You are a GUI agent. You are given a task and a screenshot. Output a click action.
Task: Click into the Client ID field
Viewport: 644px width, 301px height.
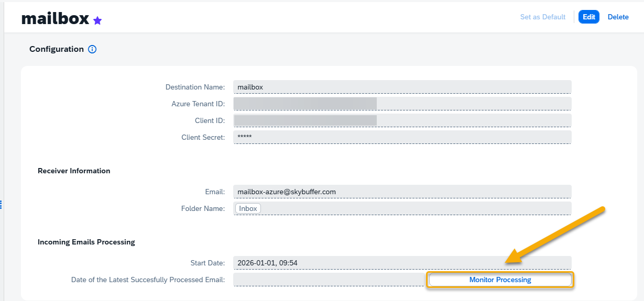(402, 120)
